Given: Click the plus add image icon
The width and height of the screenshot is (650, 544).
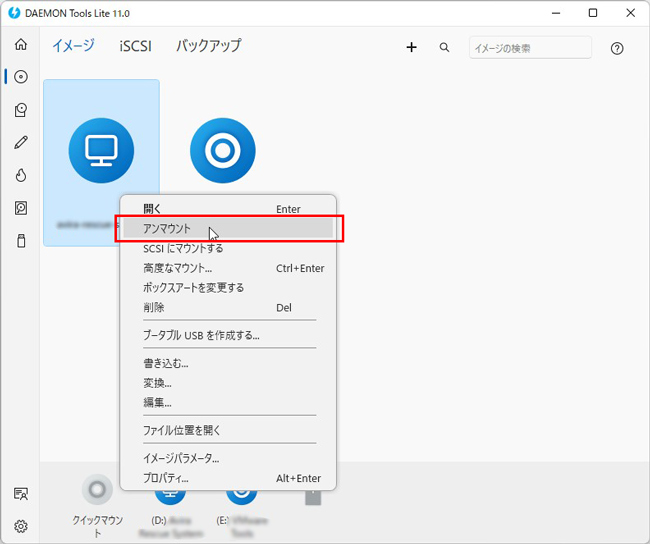Looking at the screenshot, I should [411, 47].
